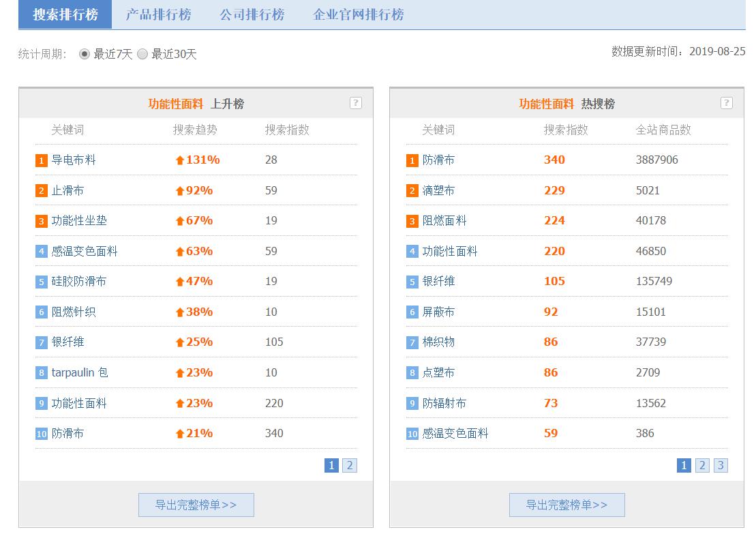Click 导出完整榜单 under the 上升榜 panel
Screen dimensions: 756x534
coord(196,505)
